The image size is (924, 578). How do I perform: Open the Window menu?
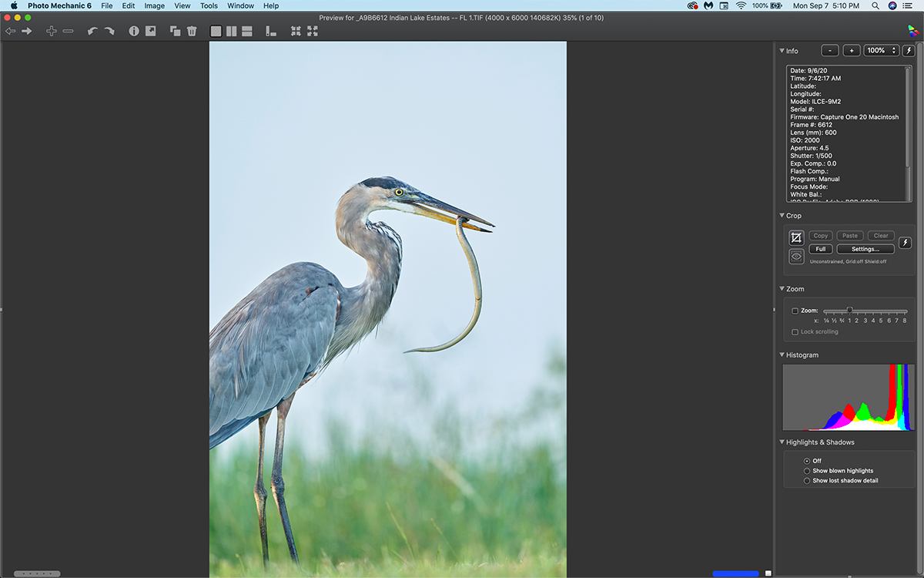[241, 5]
